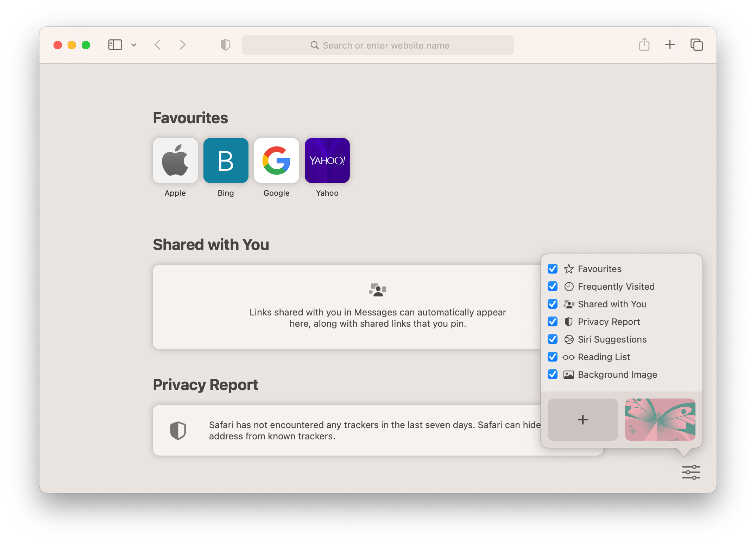
Task: Open the Google favourite
Action: (277, 161)
